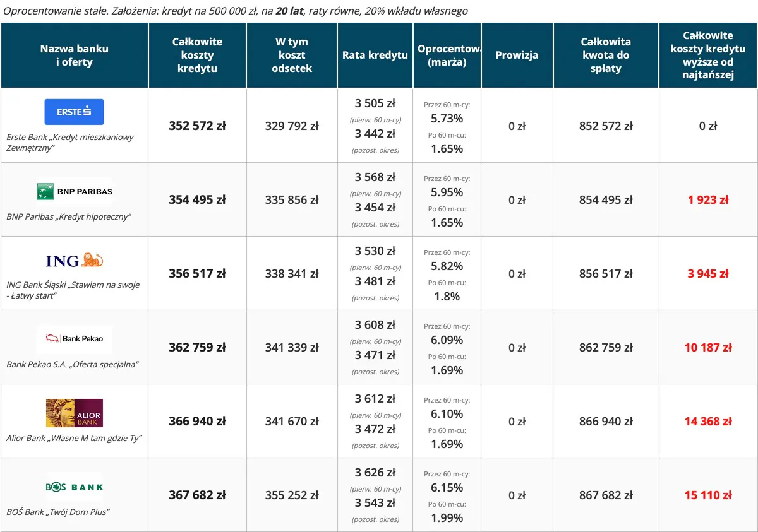Select total cost value 366 940 zł

(x=197, y=421)
